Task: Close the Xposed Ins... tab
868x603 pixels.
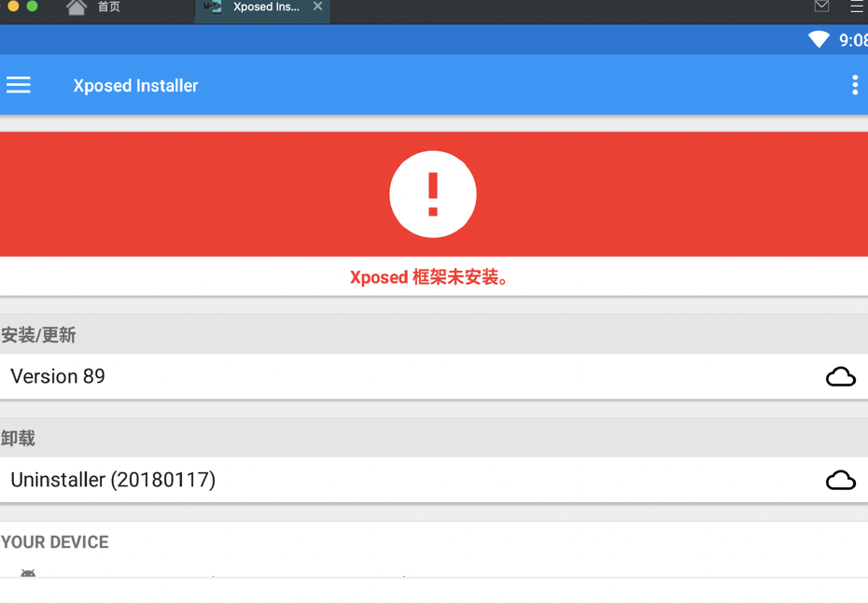Action: point(317,7)
